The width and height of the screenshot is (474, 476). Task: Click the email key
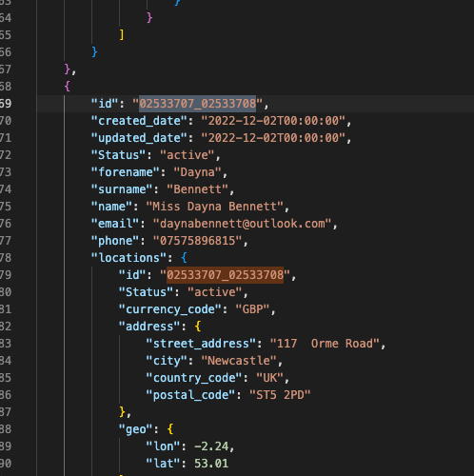pos(115,224)
